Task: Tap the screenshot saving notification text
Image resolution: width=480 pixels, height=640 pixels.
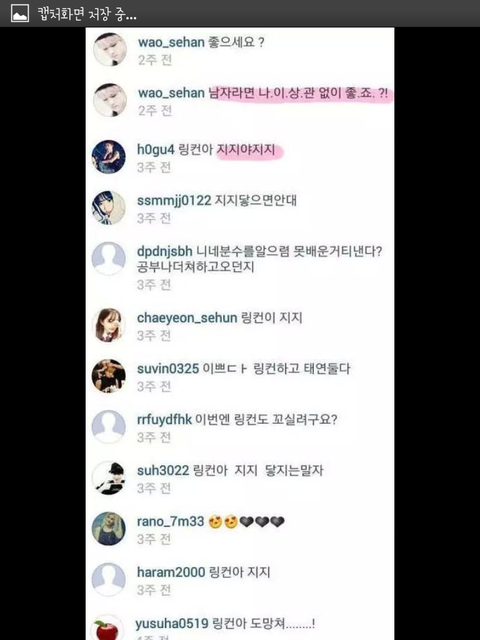Action: [87, 14]
